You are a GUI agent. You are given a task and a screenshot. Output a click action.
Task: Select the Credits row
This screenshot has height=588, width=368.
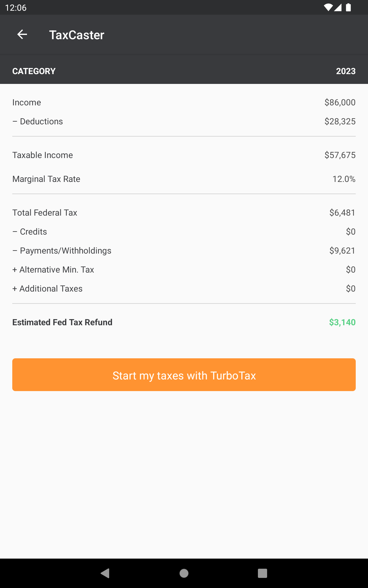tap(184, 232)
